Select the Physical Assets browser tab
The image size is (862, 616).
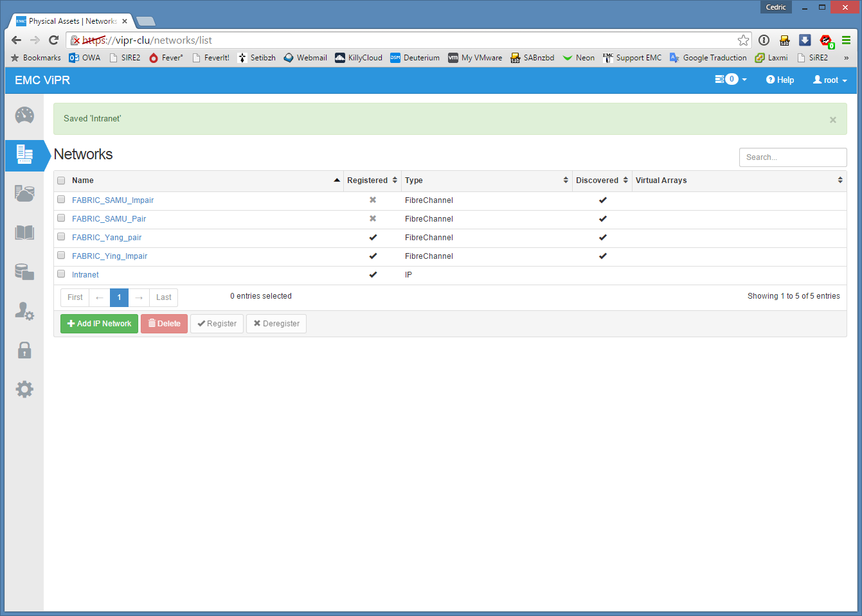coord(72,21)
